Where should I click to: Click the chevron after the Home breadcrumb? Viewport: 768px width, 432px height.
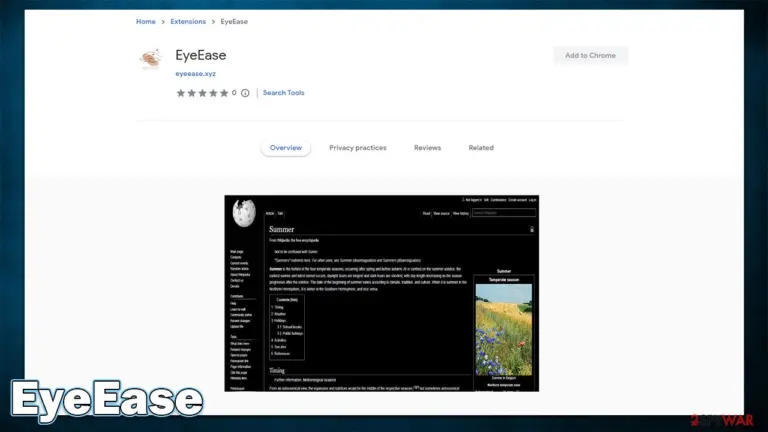tap(163, 22)
